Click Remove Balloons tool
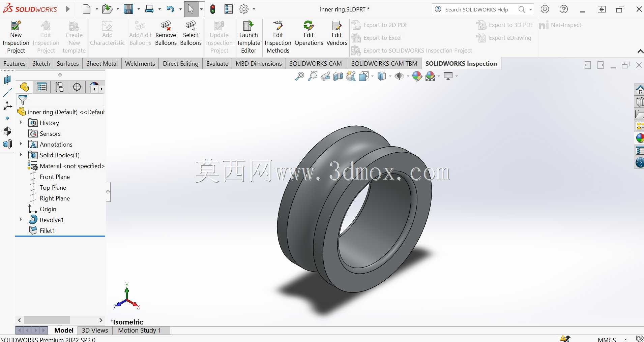Image resolution: width=644 pixels, height=342 pixels. pyautogui.click(x=166, y=33)
